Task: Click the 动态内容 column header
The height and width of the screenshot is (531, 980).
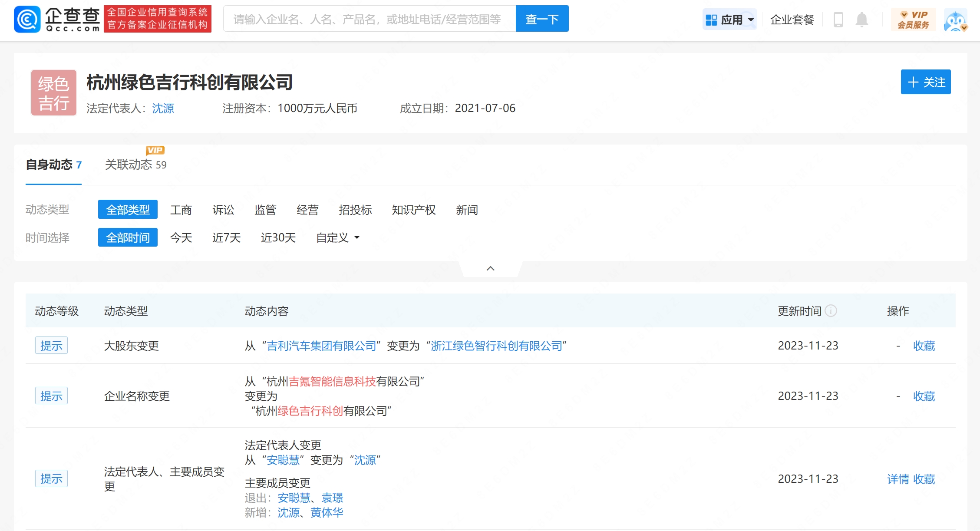Action: (267, 311)
